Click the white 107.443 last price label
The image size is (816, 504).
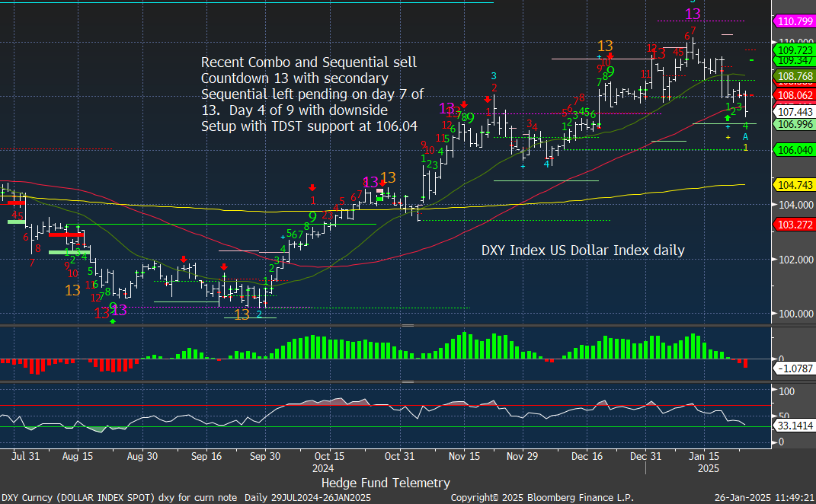(x=794, y=112)
